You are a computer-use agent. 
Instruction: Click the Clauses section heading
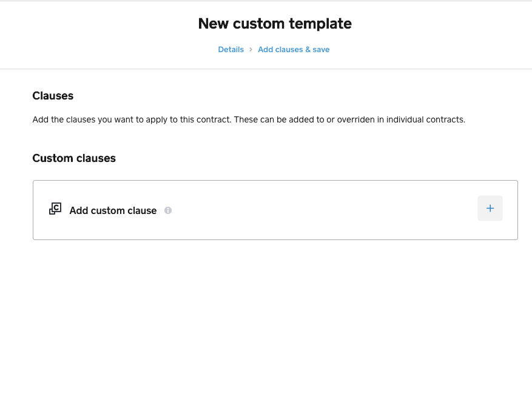click(53, 96)
